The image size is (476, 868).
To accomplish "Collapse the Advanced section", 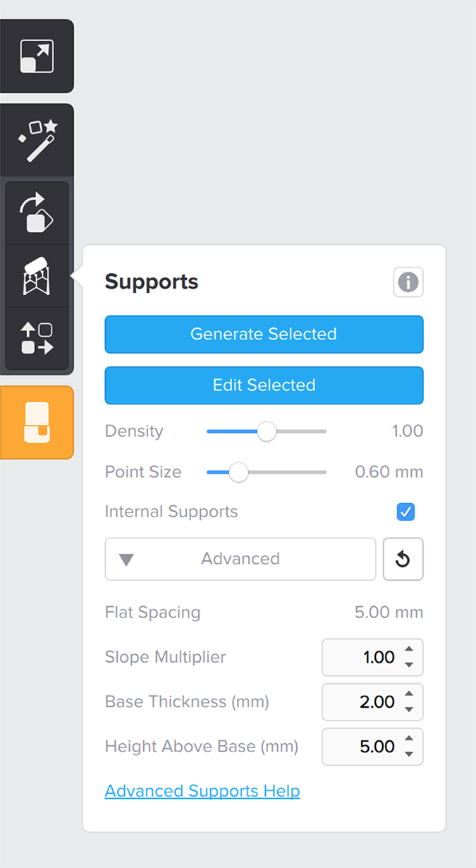I will click(240, 559).
